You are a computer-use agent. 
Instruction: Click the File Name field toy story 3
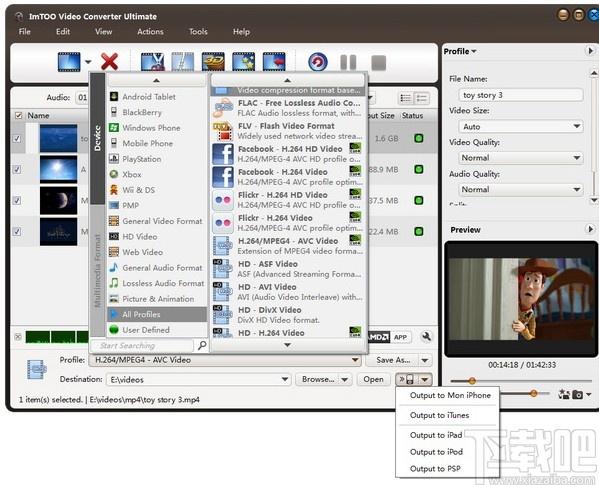(x=520, y=95)
